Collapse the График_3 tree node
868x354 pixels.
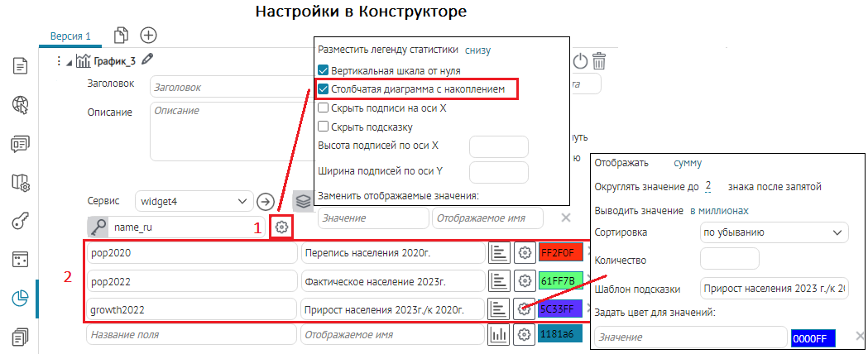69,60
